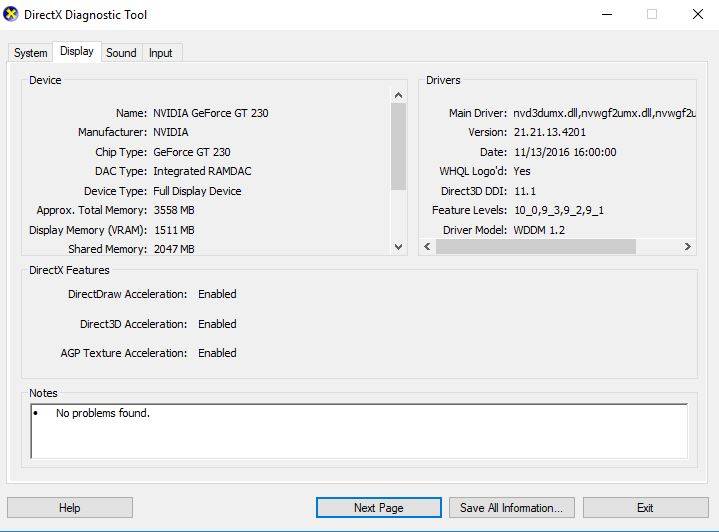This screenshot has height=532, width=719.
Task: Close the DirectX Diagnostic Tool window
Action: (698, 14)
